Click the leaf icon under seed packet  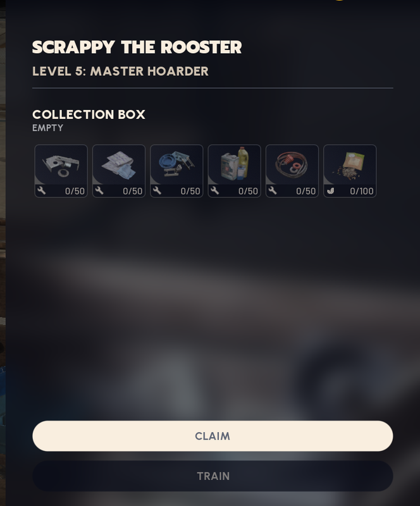pos(330,191)
